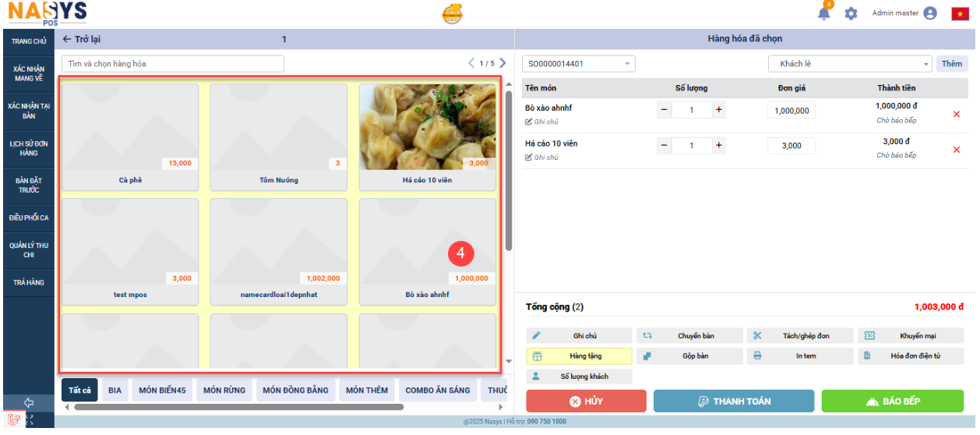
Task: Select the Há cảo 10 viên product thumbnail
Action: coord(427,127)
